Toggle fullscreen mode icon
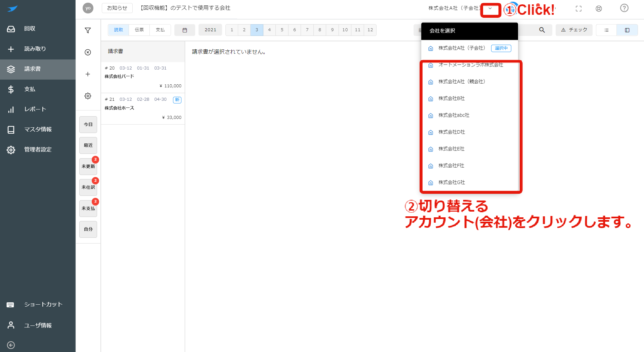Image resolution: width=644 pixels, height=352 pixels. click(x=578, y=9)
